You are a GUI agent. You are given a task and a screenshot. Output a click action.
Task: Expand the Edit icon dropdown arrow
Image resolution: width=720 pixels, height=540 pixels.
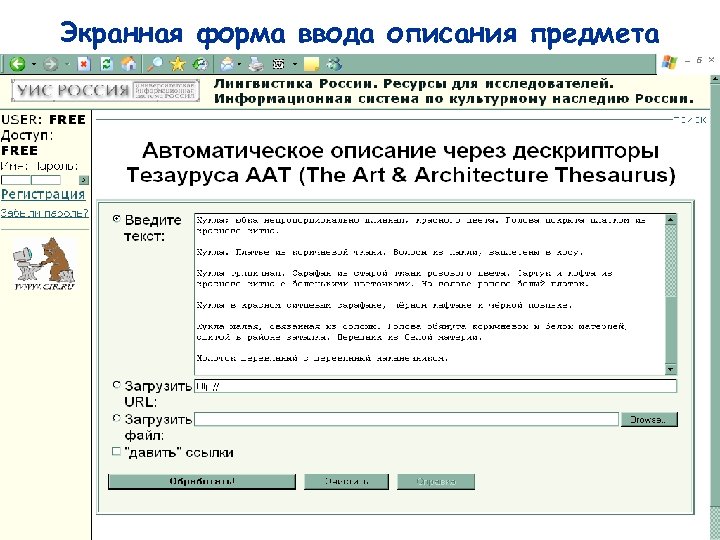point(294,64)
